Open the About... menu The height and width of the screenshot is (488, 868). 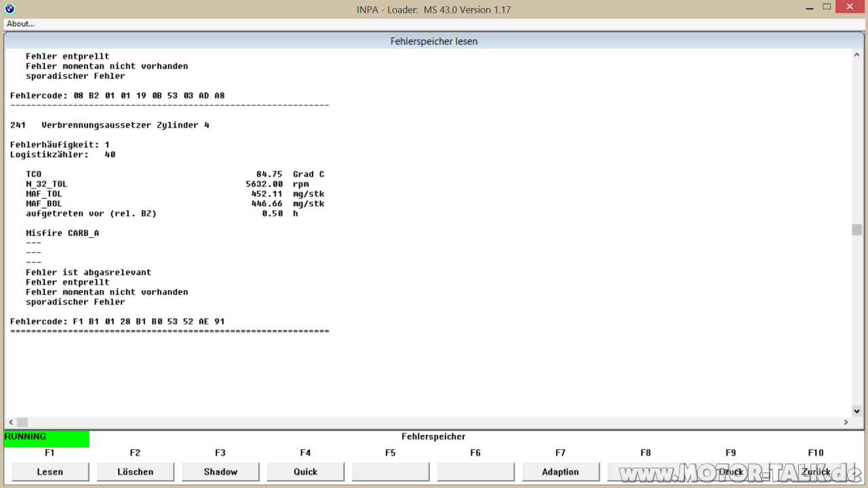click(20, 24)
